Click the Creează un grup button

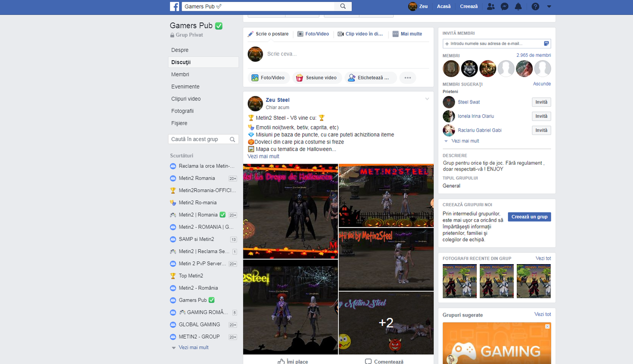[529, 217]
